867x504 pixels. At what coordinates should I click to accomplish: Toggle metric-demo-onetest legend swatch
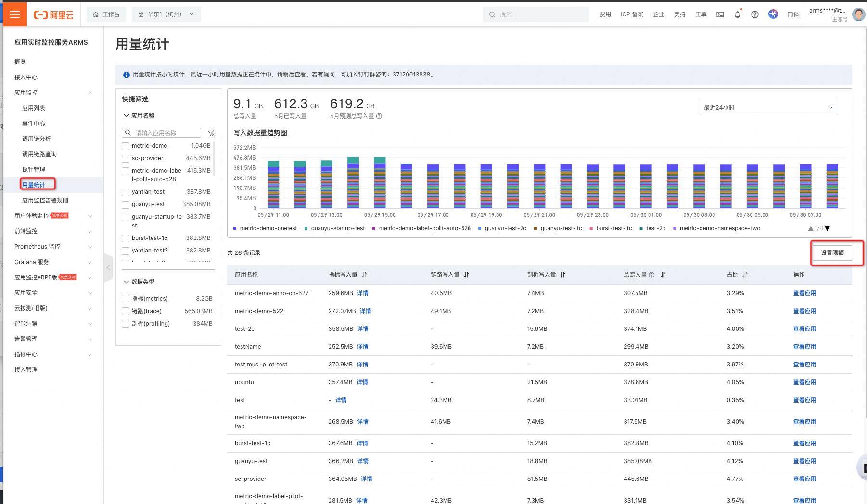(x=235, y=228)
